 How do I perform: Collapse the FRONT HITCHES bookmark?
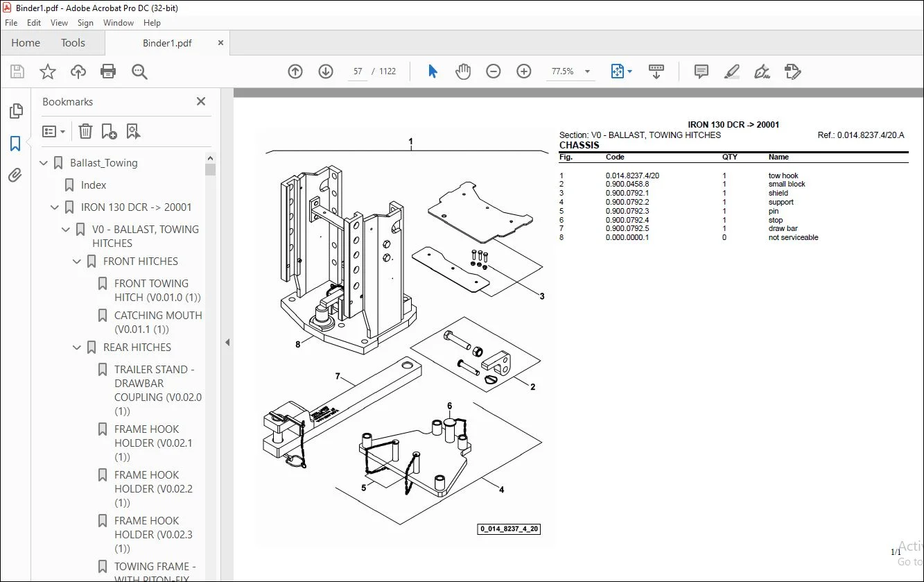coord(78,262)
